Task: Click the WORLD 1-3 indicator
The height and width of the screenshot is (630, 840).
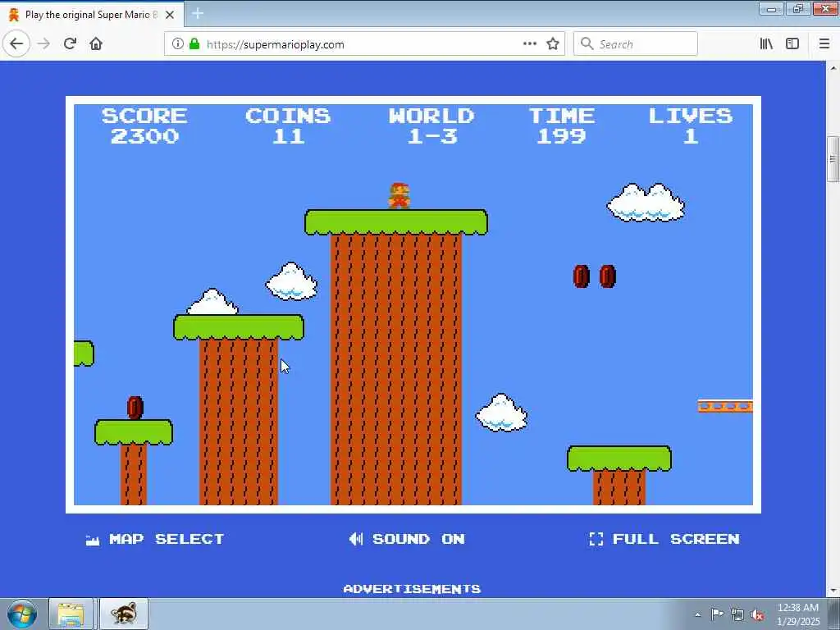Action: pyautogui.click(x=431, y=126)
